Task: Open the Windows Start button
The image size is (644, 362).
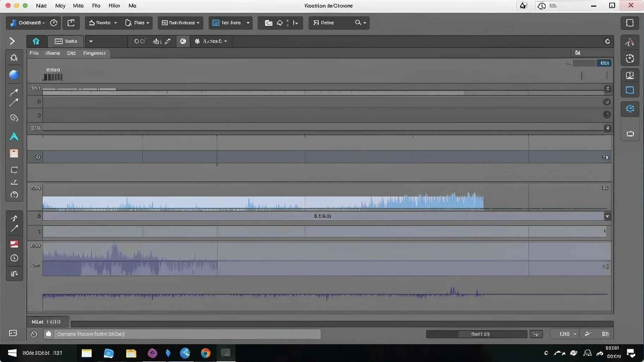Action: pos(12,353)
